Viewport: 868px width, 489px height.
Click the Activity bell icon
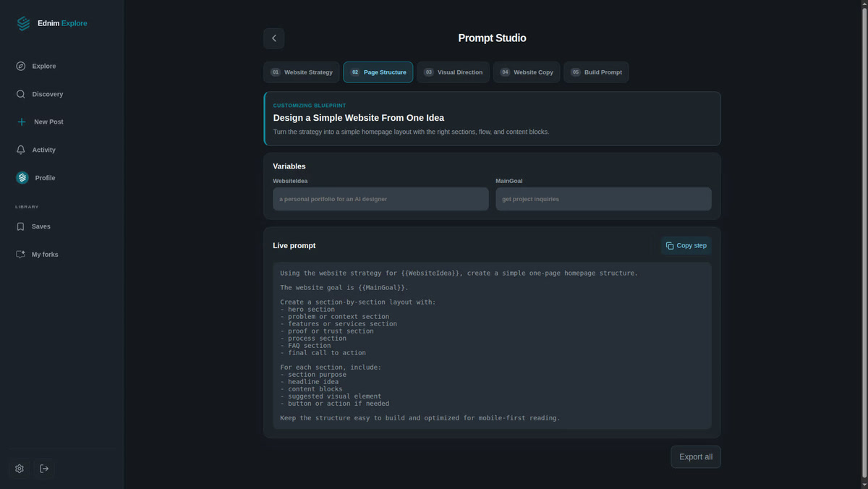[x=21, y=150]
